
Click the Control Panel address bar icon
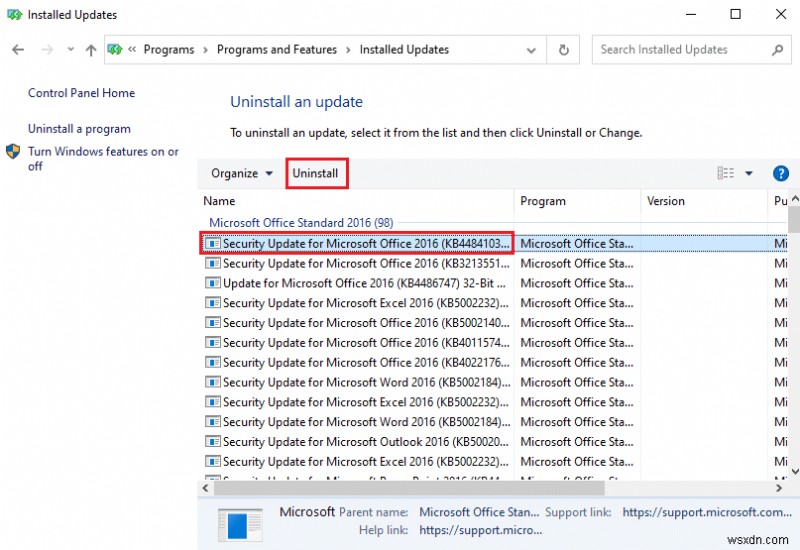pyautogui.click(x=115, y=49)
